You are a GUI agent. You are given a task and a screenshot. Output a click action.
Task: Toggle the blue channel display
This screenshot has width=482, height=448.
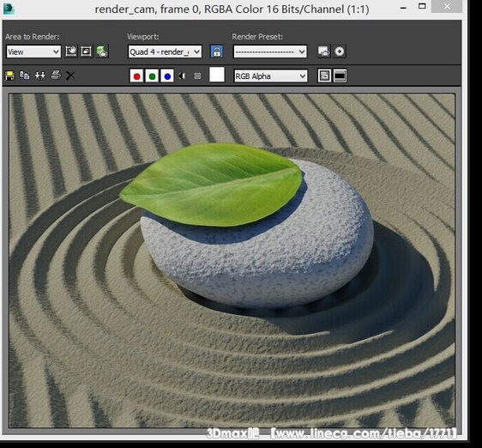pyautogui.click(x=167, y=76)
